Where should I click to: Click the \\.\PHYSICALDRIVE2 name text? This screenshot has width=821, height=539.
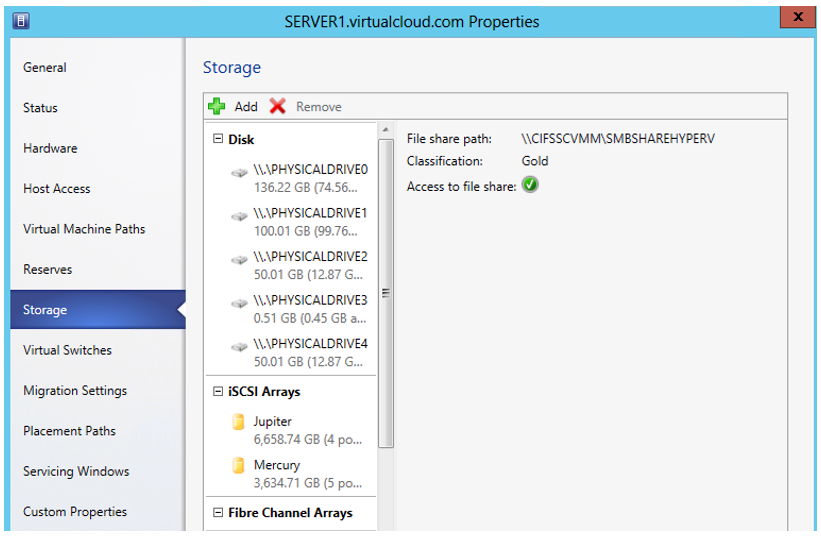(310, 257)
